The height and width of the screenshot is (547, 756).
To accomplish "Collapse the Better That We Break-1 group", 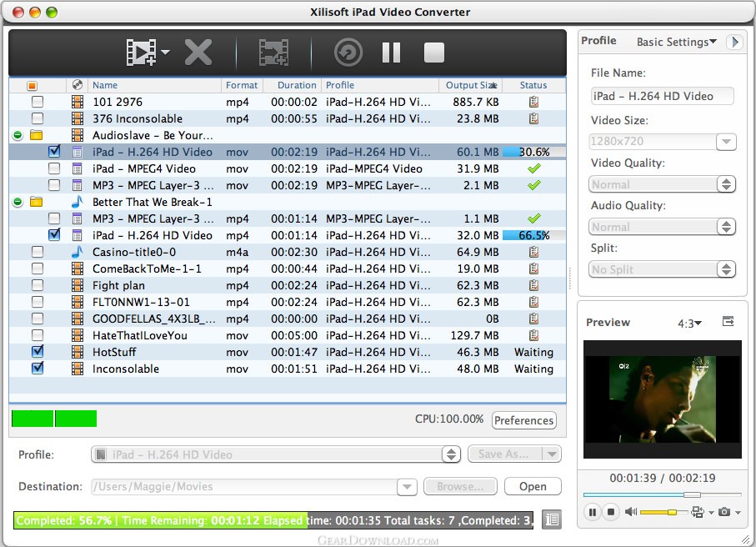I will tap(18, 202).
